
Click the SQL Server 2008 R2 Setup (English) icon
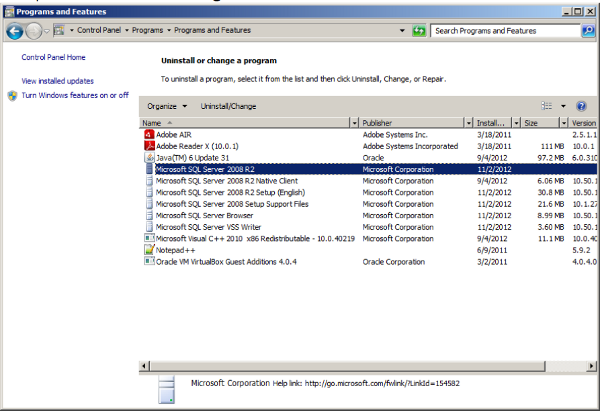click(149, 192)
